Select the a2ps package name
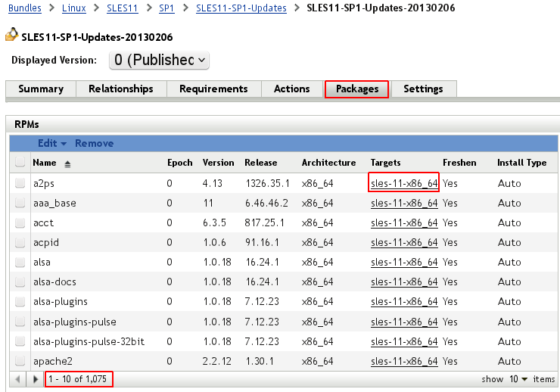The height and width of the screenshot is (392, 560). [44, 183]
